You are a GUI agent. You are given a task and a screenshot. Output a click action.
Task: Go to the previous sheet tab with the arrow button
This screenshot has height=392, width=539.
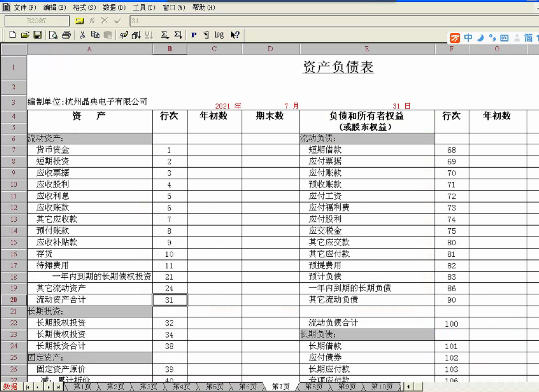pyautogui.click(x=37, y=387)
